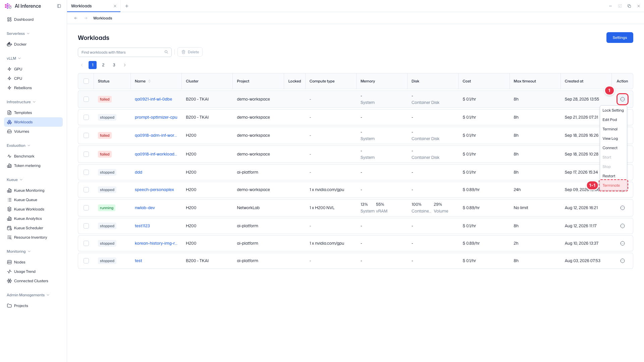The image size is (644, 362).
Task: Focus the Find workloads filter field
Action: (x=125, y=52)
